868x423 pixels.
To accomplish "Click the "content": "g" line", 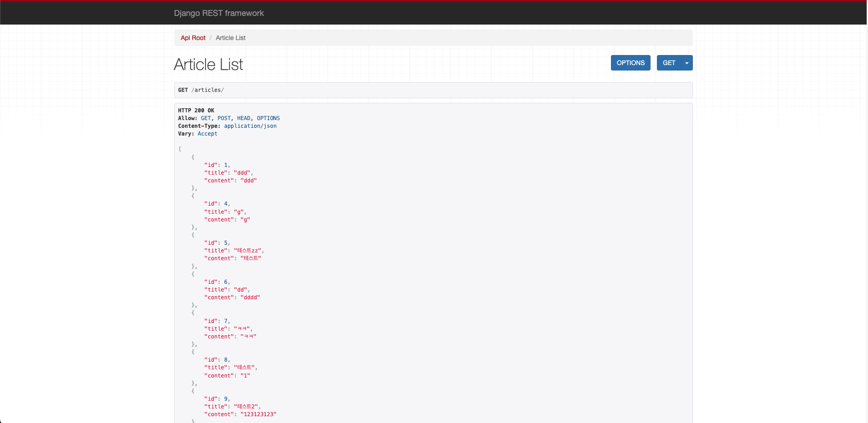I will pyautogui.click(x=227, y=220).
